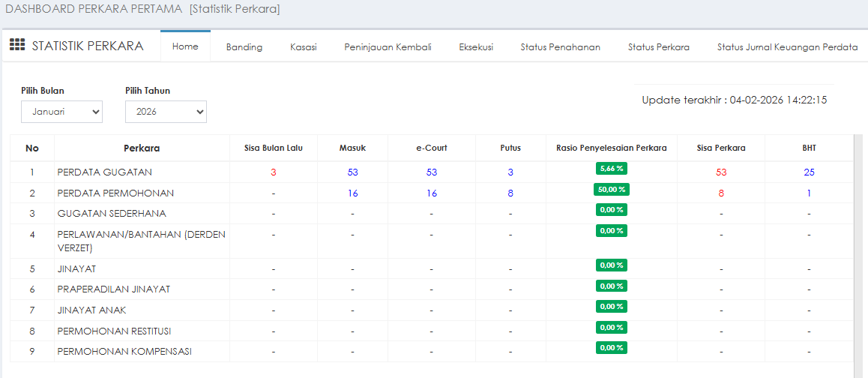Click the grid icon beside Statistik Perkara

click(16, 46)
